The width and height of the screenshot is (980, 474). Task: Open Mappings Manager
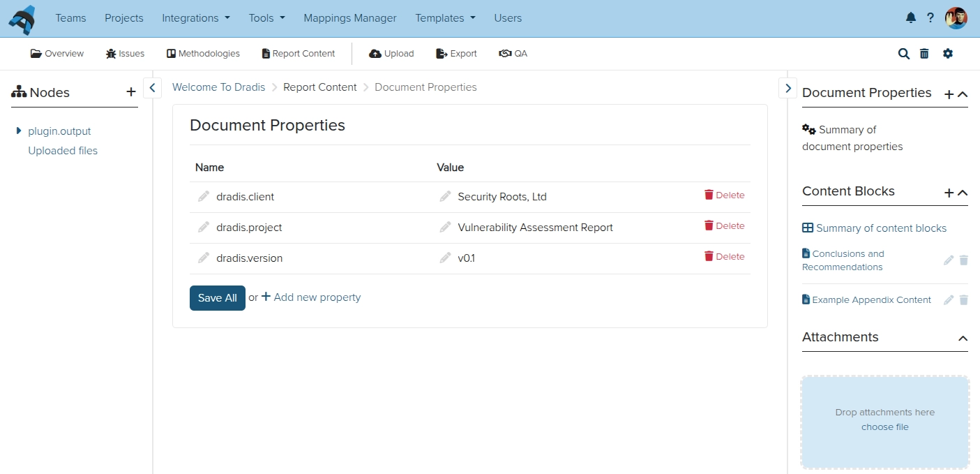click(350, 18)
